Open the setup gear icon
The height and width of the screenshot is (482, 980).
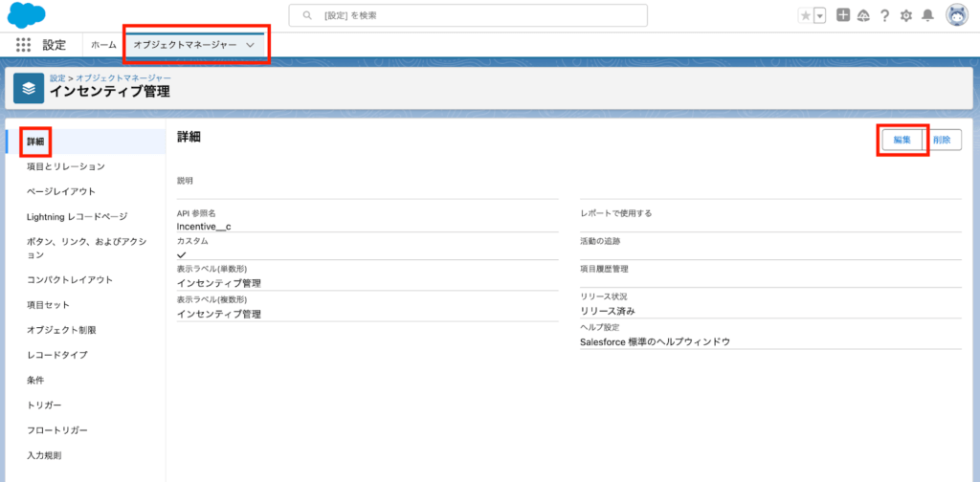click(906, 15)
